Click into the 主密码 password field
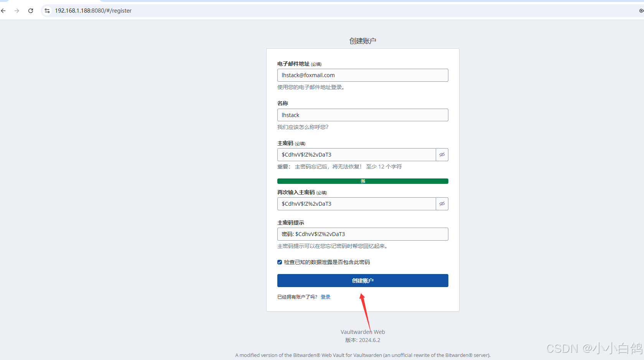The image size is (644, 360). tap(356, 155)
